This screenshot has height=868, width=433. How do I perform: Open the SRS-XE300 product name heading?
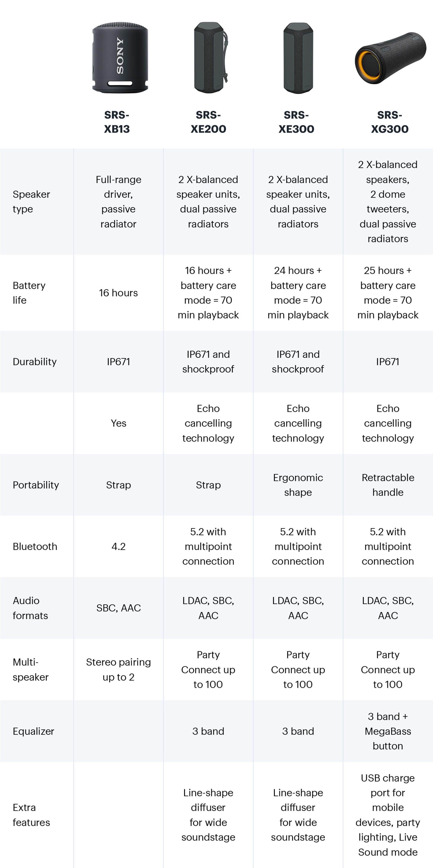point(296,122)
